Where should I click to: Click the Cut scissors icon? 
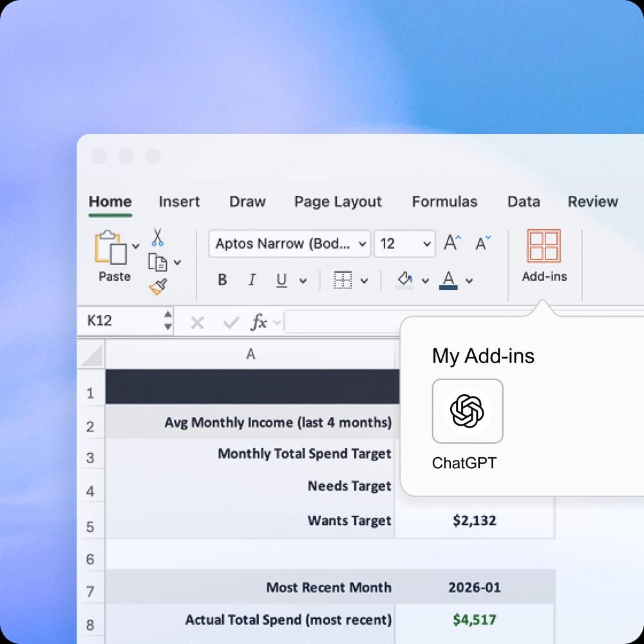(158, 238)
